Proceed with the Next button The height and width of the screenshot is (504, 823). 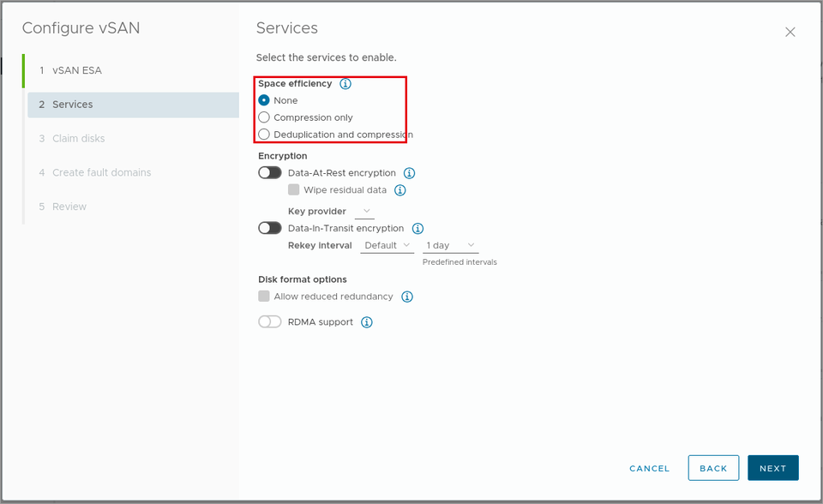click(x=773, y=468)
